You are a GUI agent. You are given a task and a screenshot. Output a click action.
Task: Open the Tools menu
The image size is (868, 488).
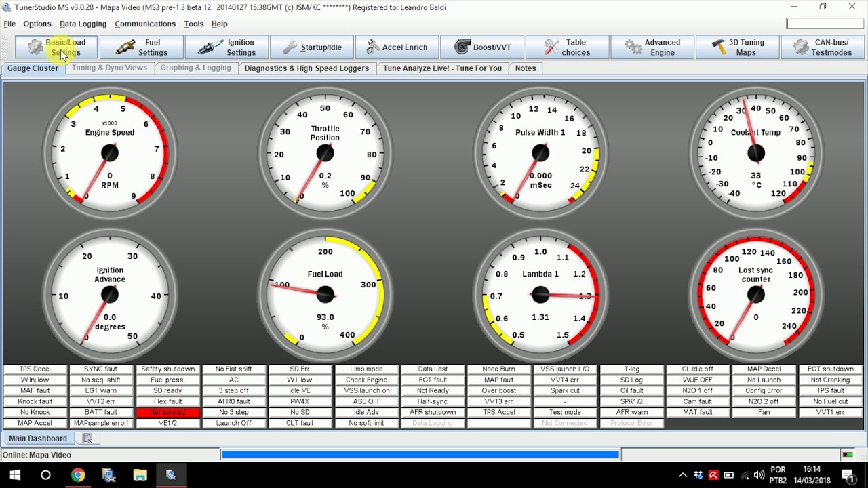point(194,24)
